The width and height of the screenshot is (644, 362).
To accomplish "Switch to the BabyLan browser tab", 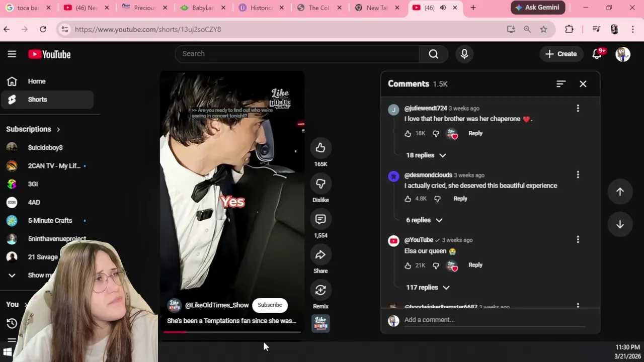I will click(203, 8).
